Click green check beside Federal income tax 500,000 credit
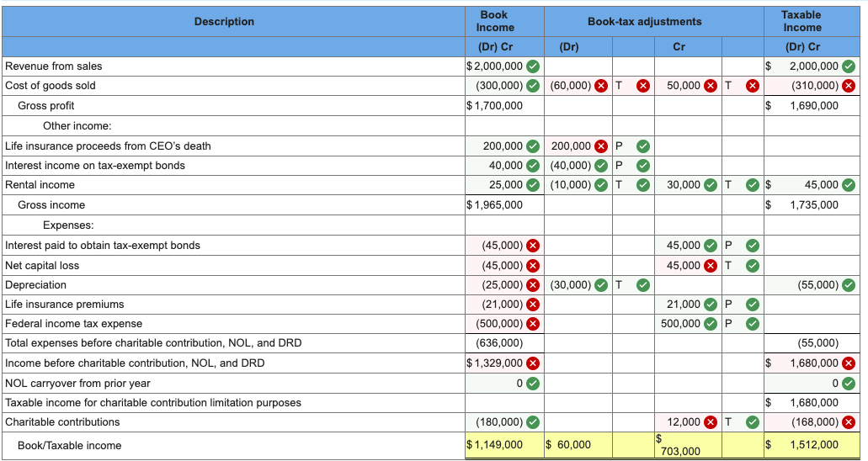 pos(711,324)
